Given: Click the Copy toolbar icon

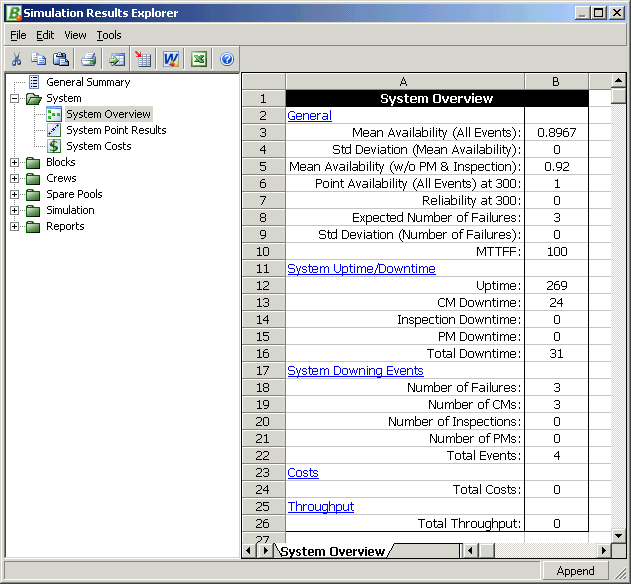Looking at the screenshot, I should click(x=39, y=59).
